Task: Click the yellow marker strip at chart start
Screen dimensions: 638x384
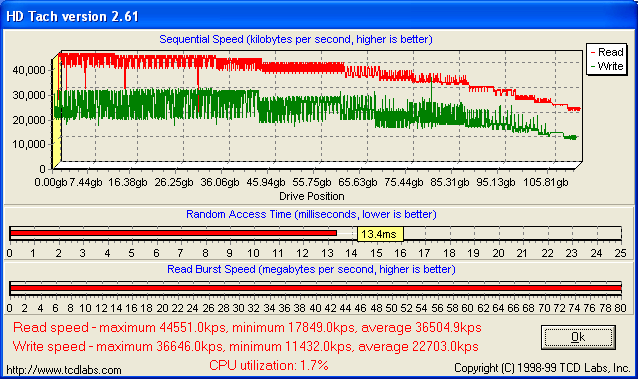Action: (57, 112)
